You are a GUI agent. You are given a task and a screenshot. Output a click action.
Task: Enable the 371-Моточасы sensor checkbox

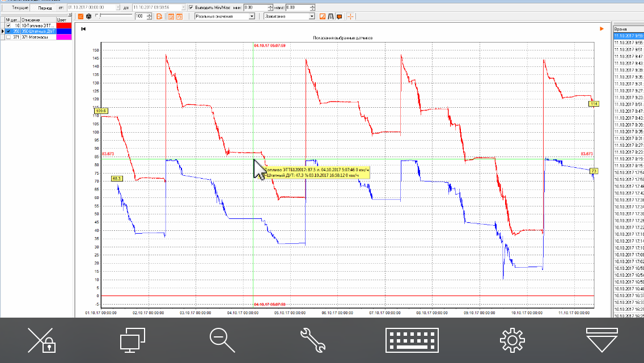coord(8,37)
